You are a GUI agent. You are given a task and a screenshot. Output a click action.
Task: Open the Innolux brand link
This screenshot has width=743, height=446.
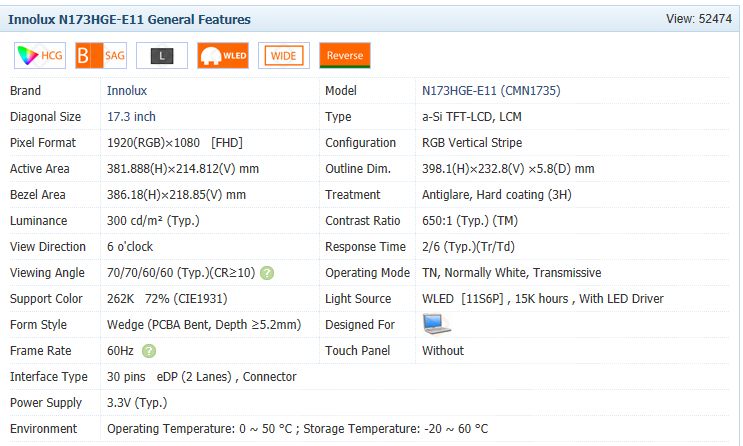click(127, 91)
